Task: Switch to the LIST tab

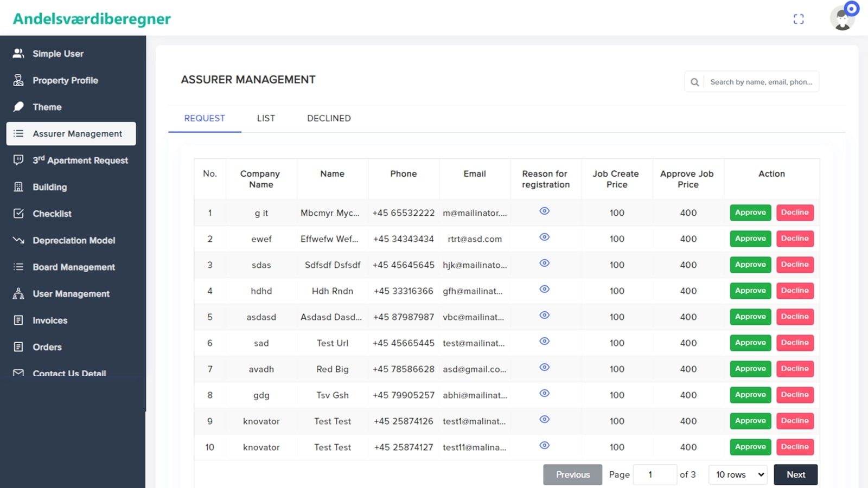Action: (x=266, y=118)
